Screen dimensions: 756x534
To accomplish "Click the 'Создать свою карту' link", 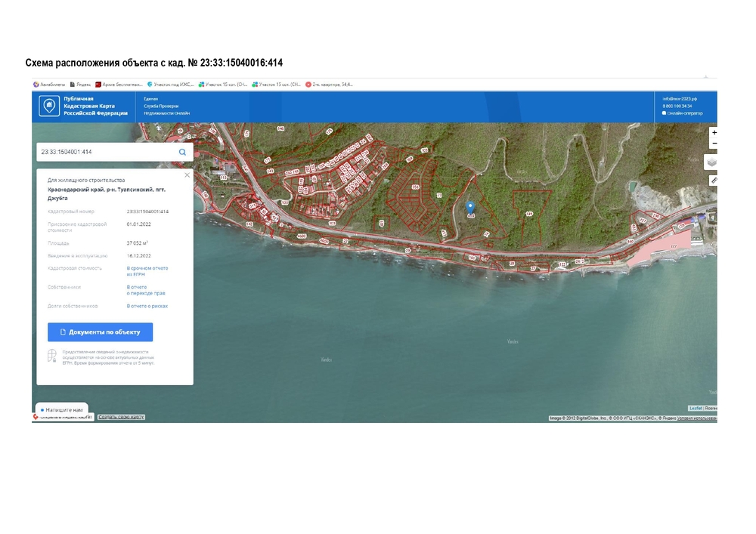I will pyautogui.click(x=121, y=417).
